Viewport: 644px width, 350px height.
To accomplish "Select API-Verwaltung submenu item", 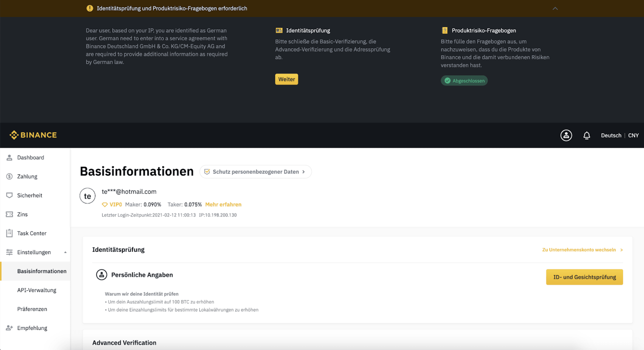I will click(x=35, y=290).
